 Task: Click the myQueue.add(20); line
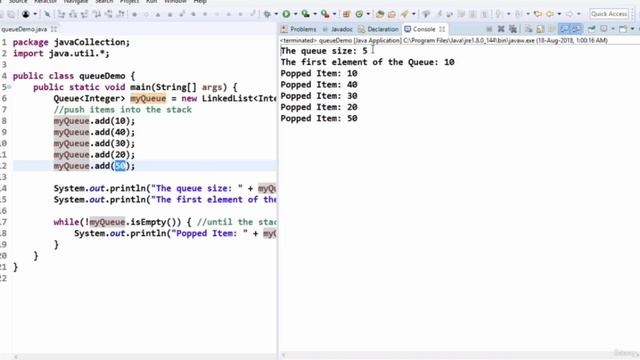(x=94, y=155)
